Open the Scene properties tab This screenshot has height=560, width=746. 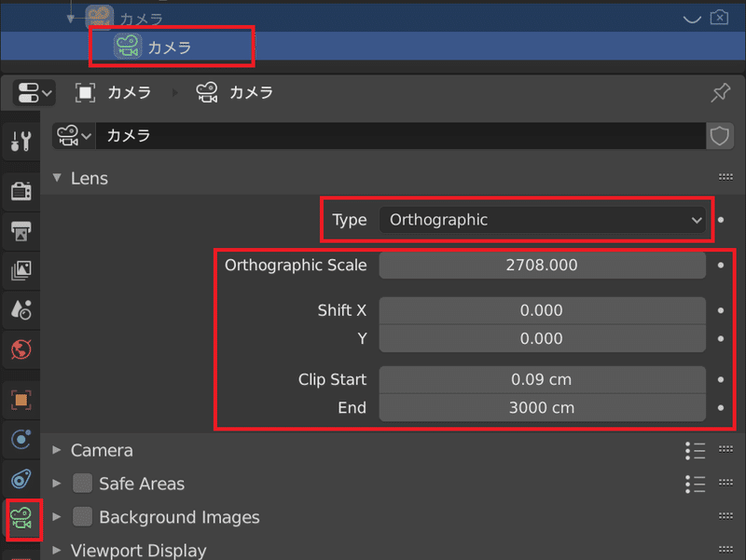pyautogui.click(x=21, y=310)
